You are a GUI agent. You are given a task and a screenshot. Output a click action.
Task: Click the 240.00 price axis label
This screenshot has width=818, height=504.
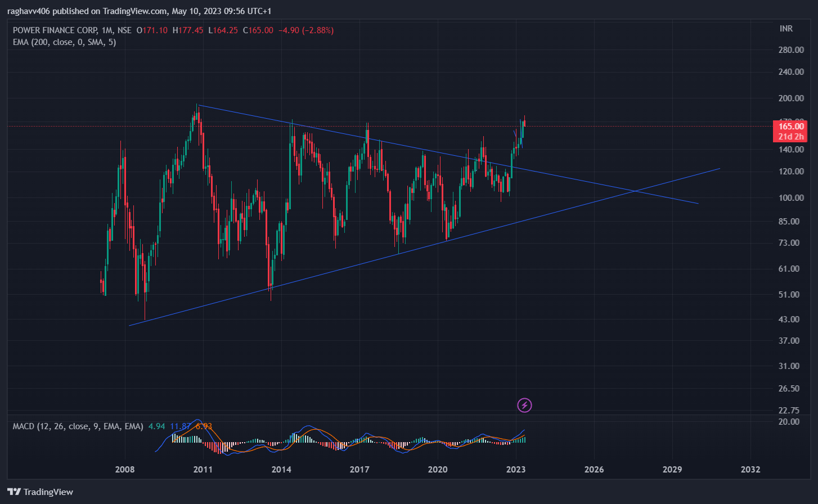[791, 71]
